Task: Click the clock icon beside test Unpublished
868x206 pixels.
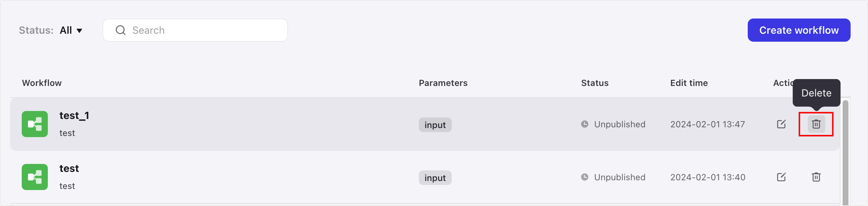Action: [x=585, y=177]
